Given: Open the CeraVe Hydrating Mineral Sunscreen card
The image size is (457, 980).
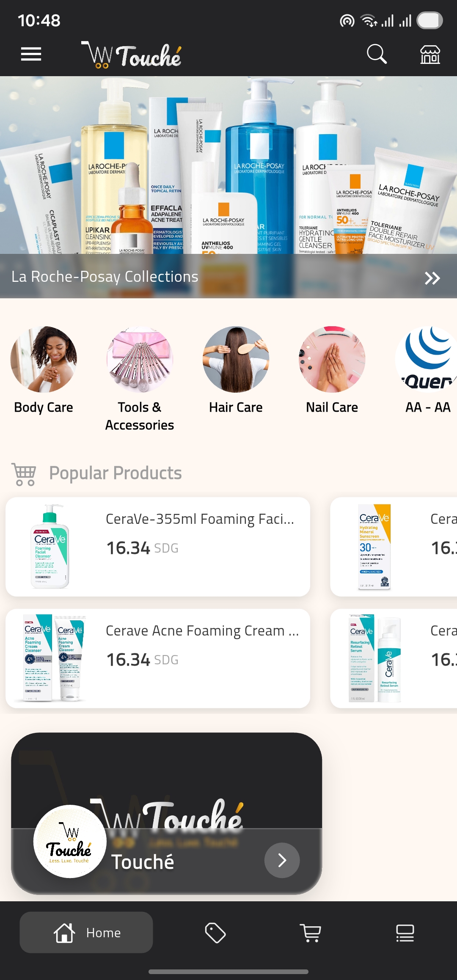Looking at the screenshot, I should point(394,547).
